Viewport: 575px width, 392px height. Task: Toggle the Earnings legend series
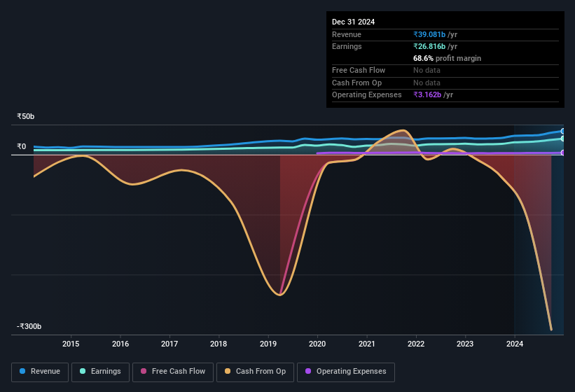[x=100, y=372]
